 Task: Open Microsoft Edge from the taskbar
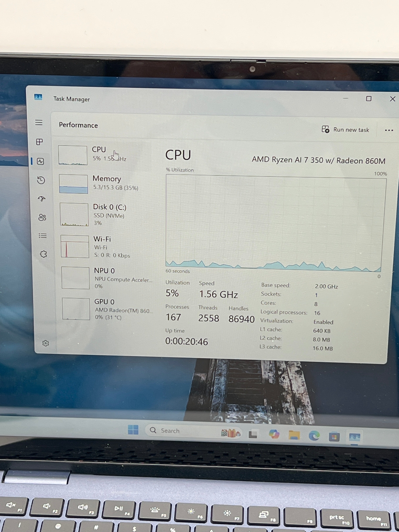click(x=314, y=436)
